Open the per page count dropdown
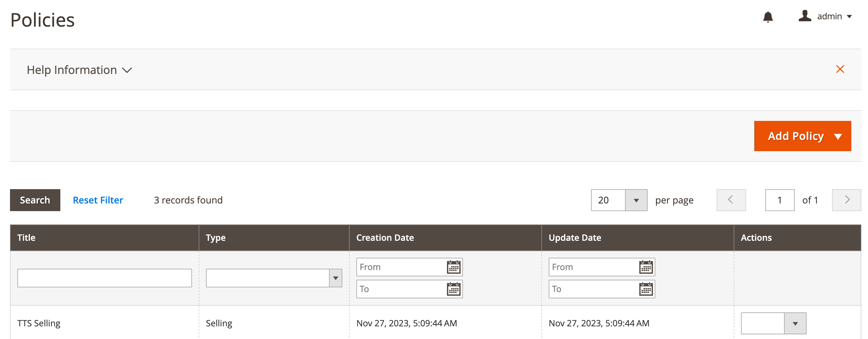This screenshot has height=339, width=868. tap(636, 200)
